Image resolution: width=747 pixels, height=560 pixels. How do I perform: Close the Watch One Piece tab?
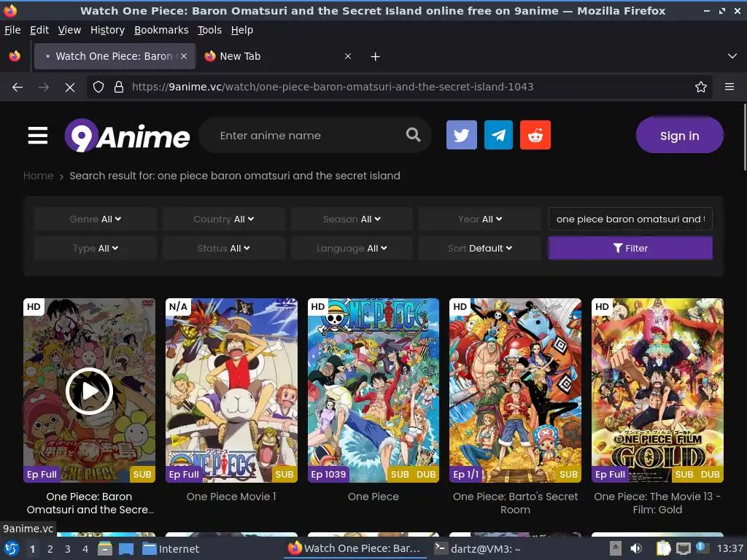click(184, 56)
